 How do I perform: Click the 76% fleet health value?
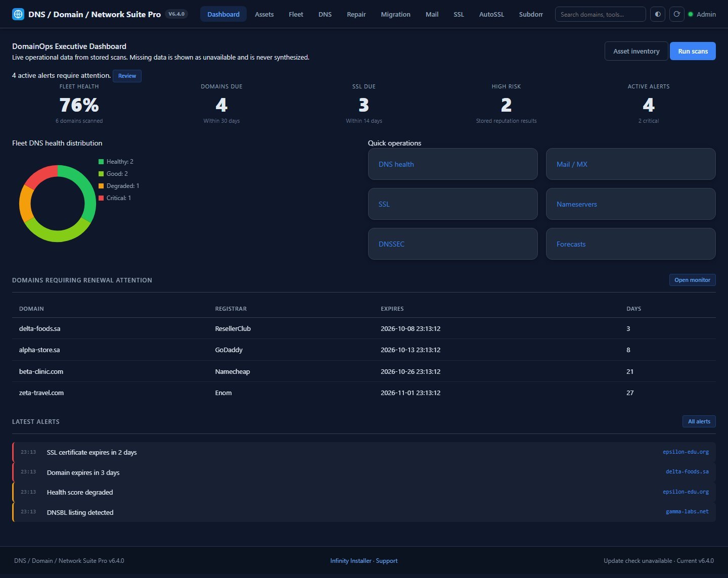click(x=79, y=105)
